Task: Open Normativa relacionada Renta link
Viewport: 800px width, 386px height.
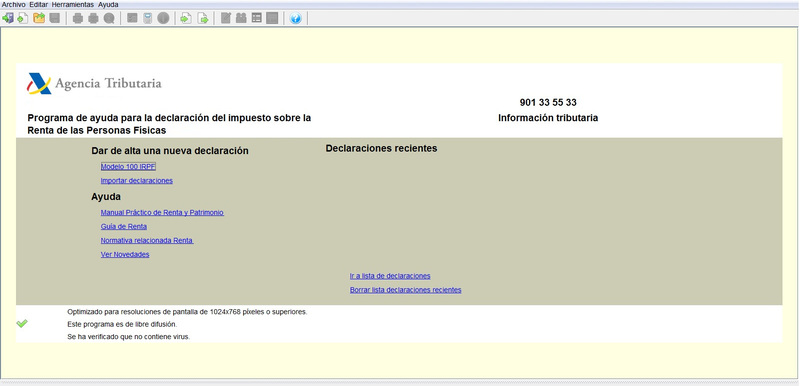Action: tap(147, 240)
